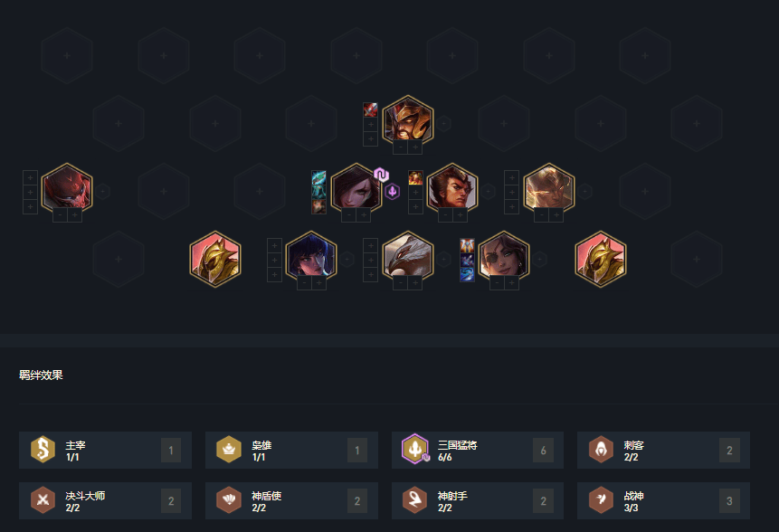The height and width of the screenshot is (532, 779).
Task: Select the golden-helmeted bearded champion portrait
Action: [x=408, y=120]
